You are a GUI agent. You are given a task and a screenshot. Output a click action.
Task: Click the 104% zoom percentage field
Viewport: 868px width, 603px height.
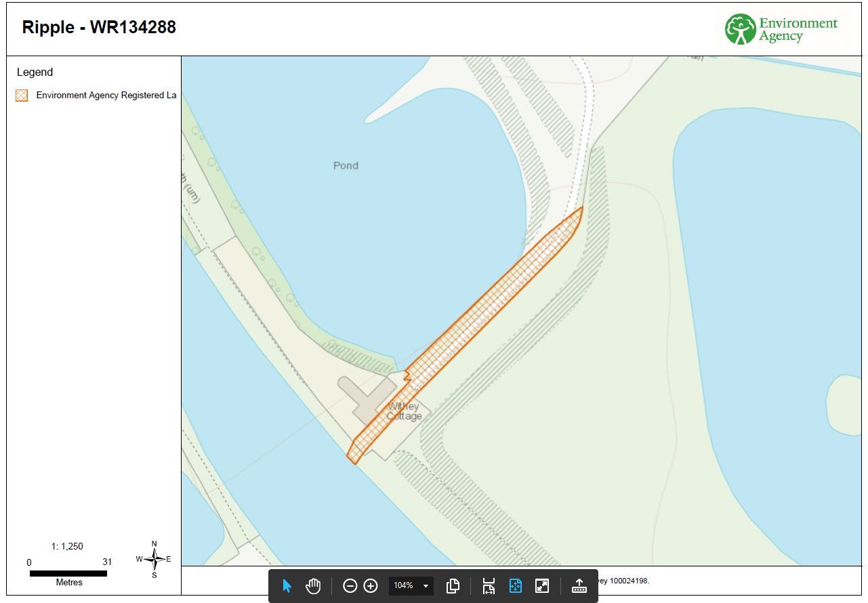[x=403, y=586]
